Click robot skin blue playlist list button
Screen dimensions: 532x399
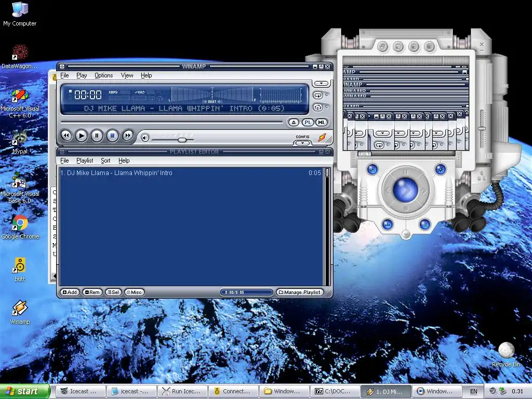pos(425,224)
